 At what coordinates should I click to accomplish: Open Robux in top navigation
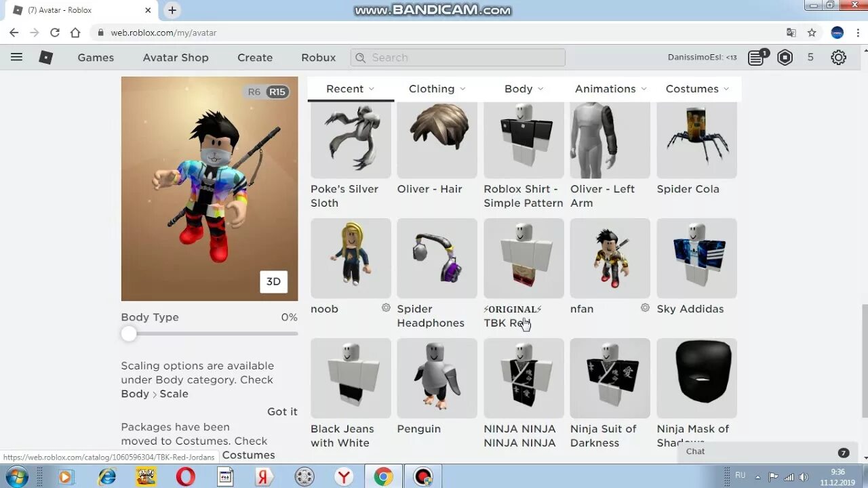(319, 58)
